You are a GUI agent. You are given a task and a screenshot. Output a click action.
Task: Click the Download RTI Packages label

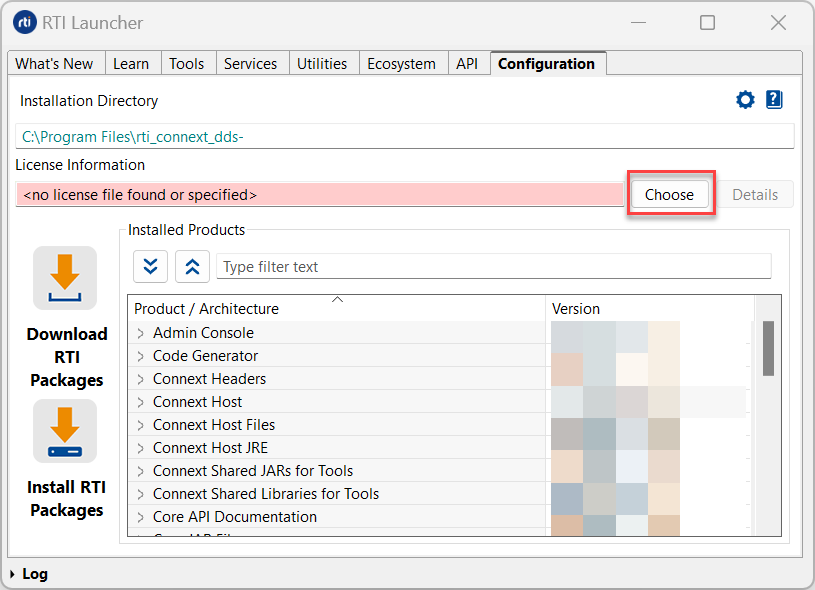[x=67, y=357]
